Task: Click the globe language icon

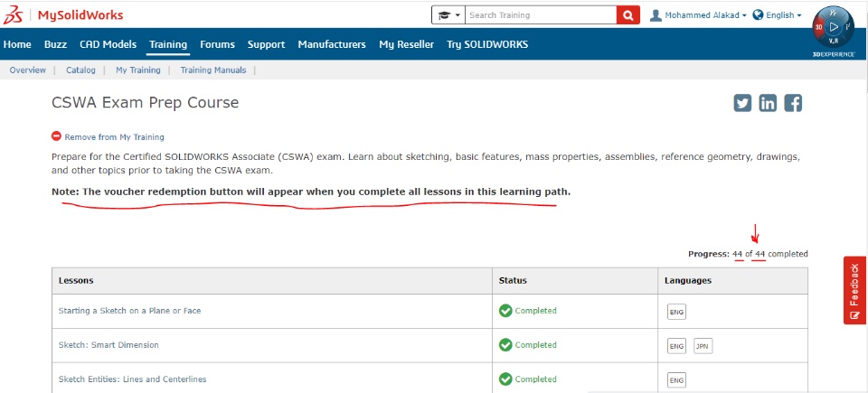Action: point(759,15)
